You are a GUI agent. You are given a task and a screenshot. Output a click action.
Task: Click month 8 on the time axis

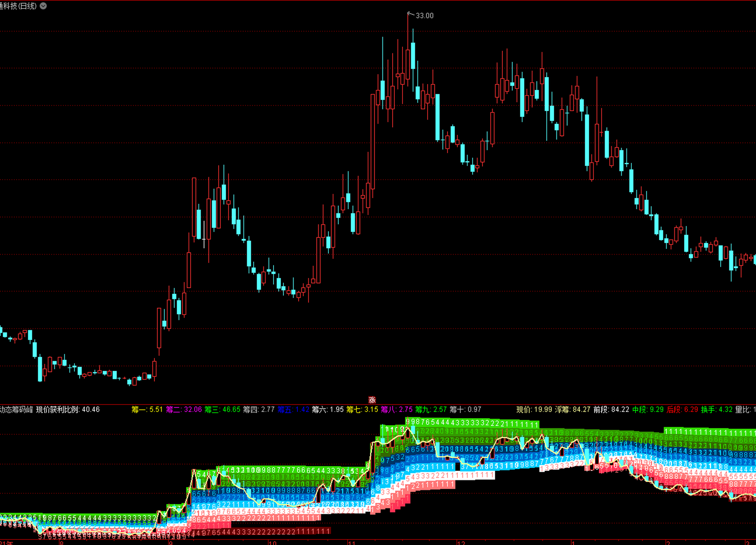click(x=61, y=543)
